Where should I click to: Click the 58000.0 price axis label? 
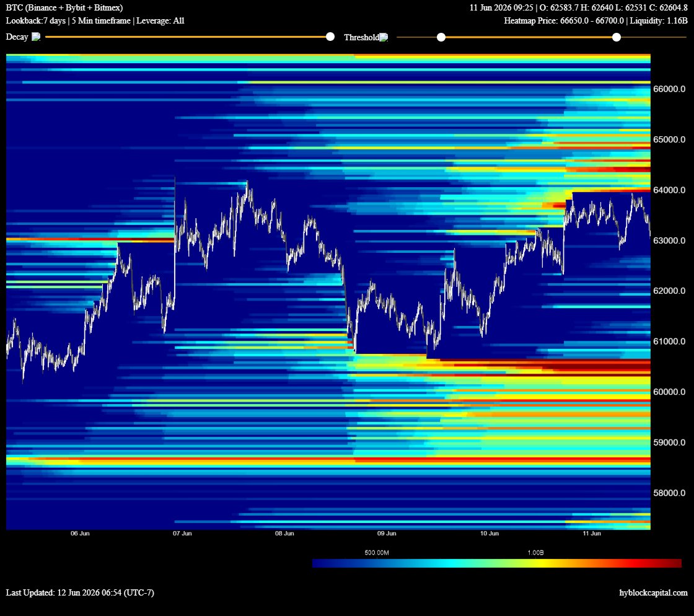point(669,493)
